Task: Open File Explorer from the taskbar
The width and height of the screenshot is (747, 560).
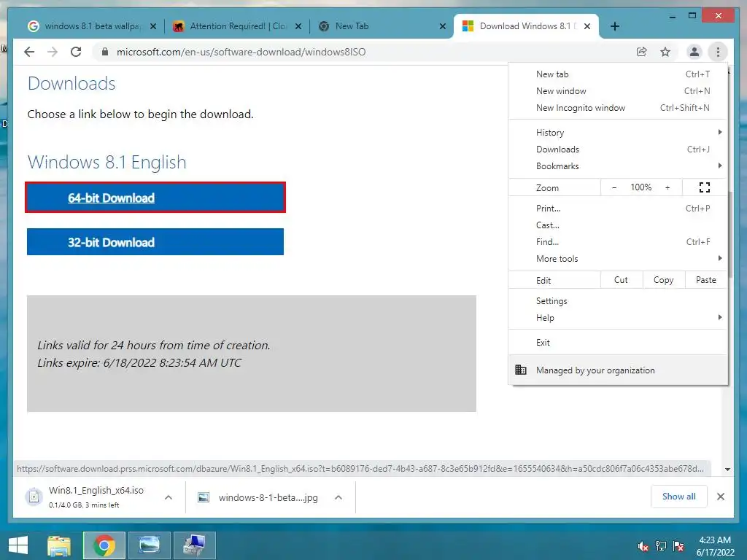Action: point(59,545)
